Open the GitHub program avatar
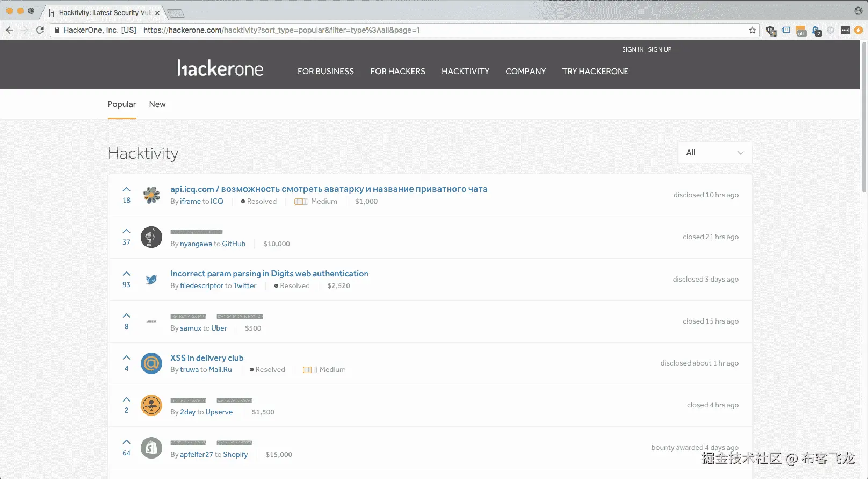 [x=151, y=237]
